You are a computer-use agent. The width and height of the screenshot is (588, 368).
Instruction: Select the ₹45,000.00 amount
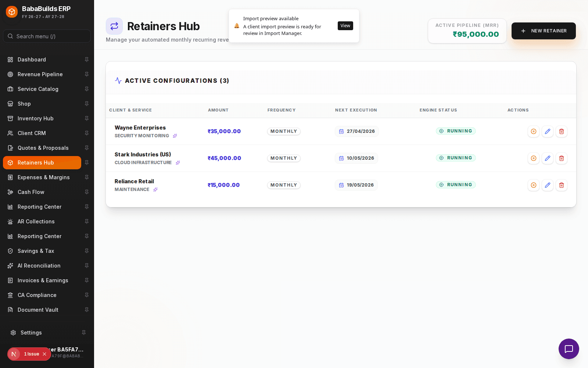[x=224, y=158]
